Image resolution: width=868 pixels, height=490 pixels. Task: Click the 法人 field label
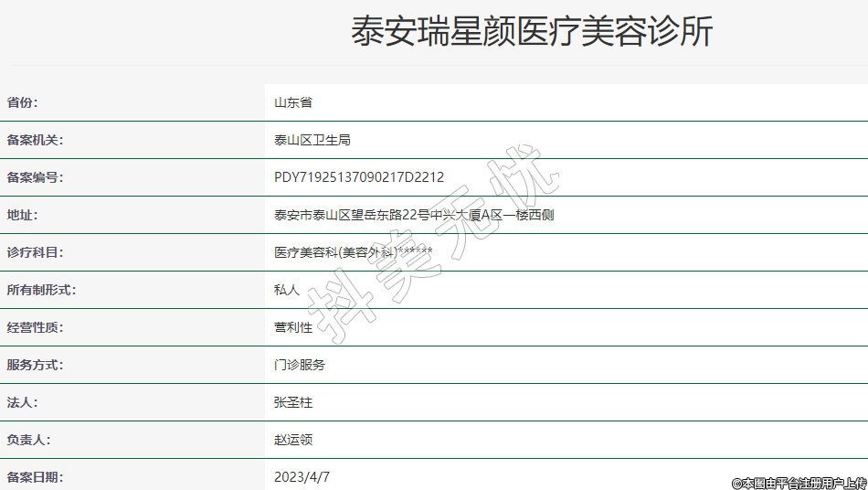[23, 402]
